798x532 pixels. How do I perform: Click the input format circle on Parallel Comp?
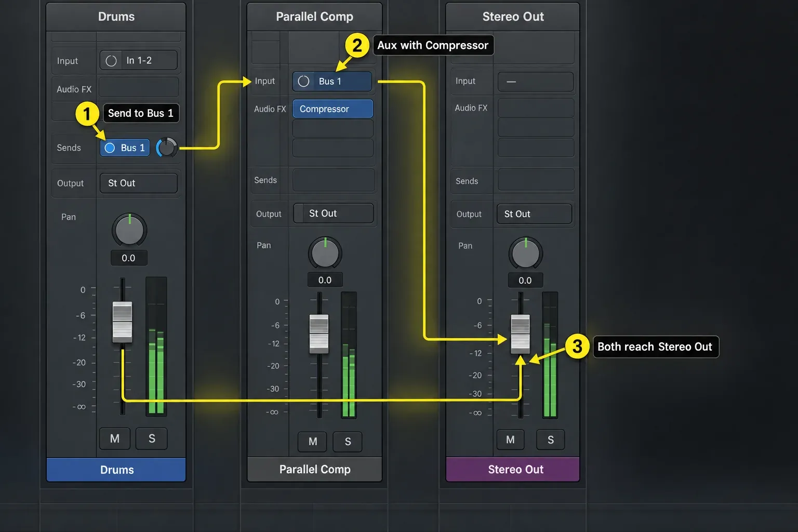pos(304,82)
